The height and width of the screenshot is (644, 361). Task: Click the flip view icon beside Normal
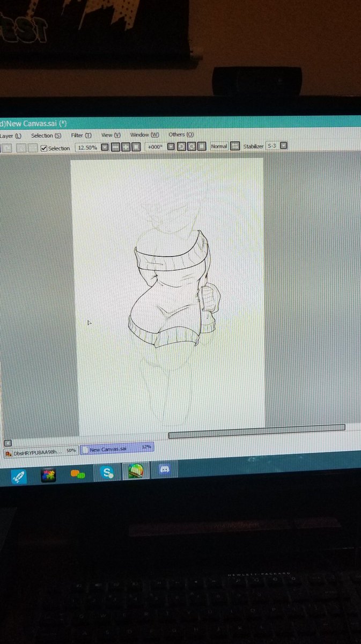click(x=234, y=146)
